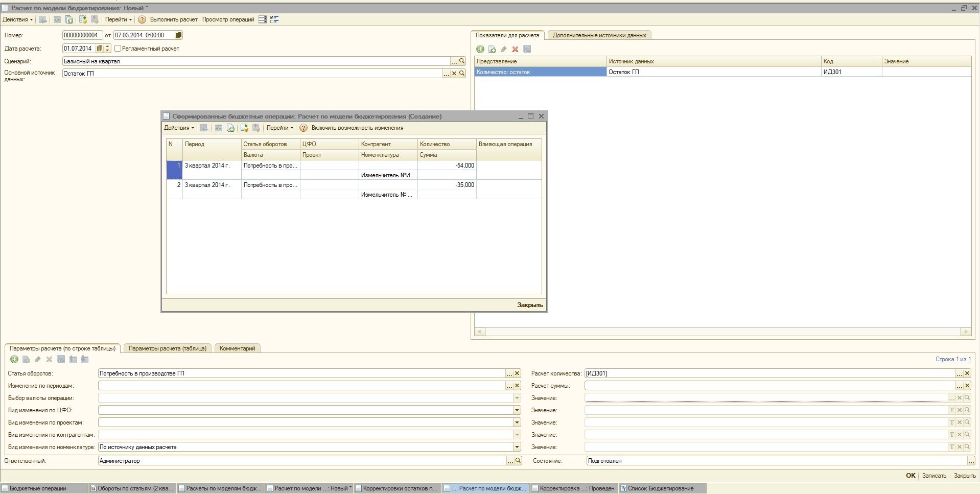This screenshot has width=980, height=494.
Task: Switch to Параметры расчета (таблица) tab
Action: [167, 348]
